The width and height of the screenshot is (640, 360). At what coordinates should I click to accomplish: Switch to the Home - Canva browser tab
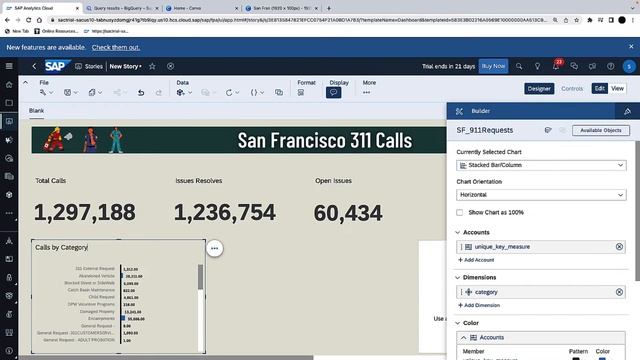(x=201, y=8)
